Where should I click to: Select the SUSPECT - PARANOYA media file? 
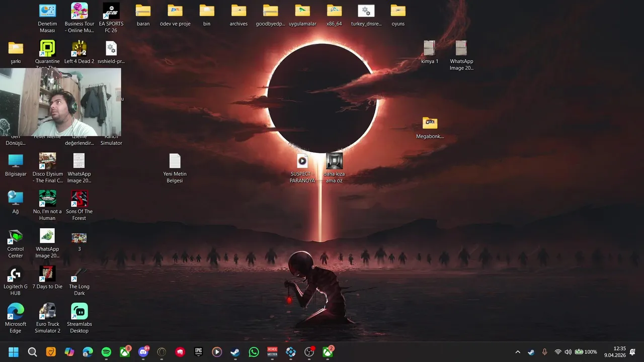[302, 168]
